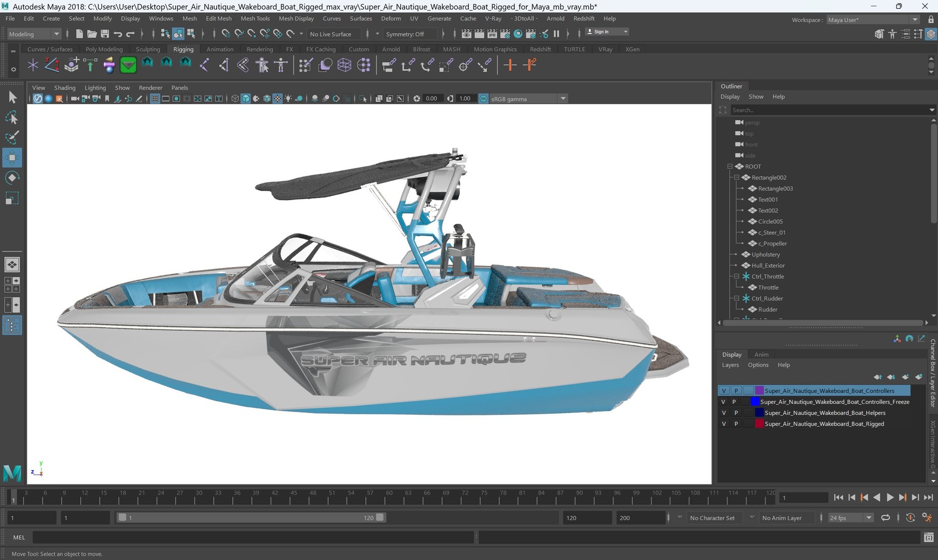Click the Render current frame icon
Image resolution: width=938 pixels, height=560 pixels.
click(479, 34)
